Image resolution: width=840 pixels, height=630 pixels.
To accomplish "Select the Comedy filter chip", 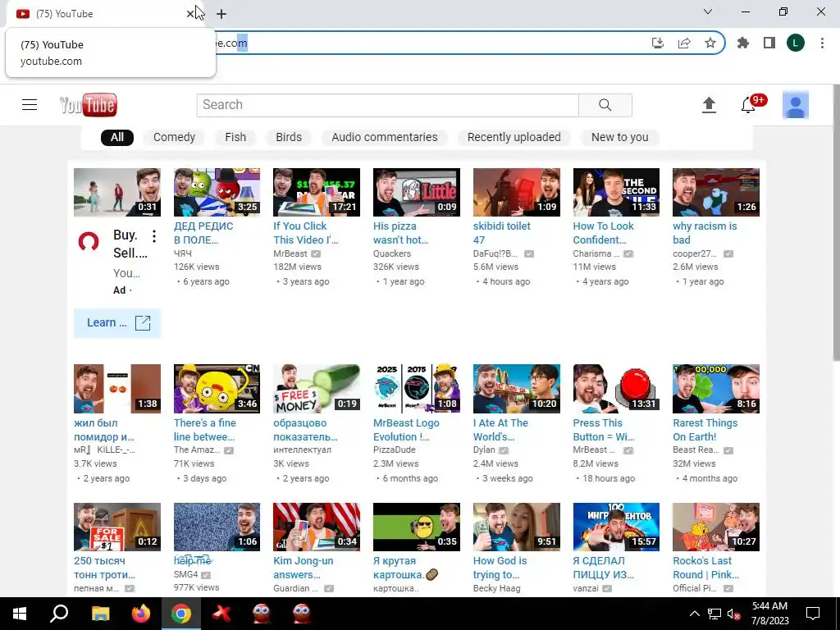I will [x=174, y=137].
